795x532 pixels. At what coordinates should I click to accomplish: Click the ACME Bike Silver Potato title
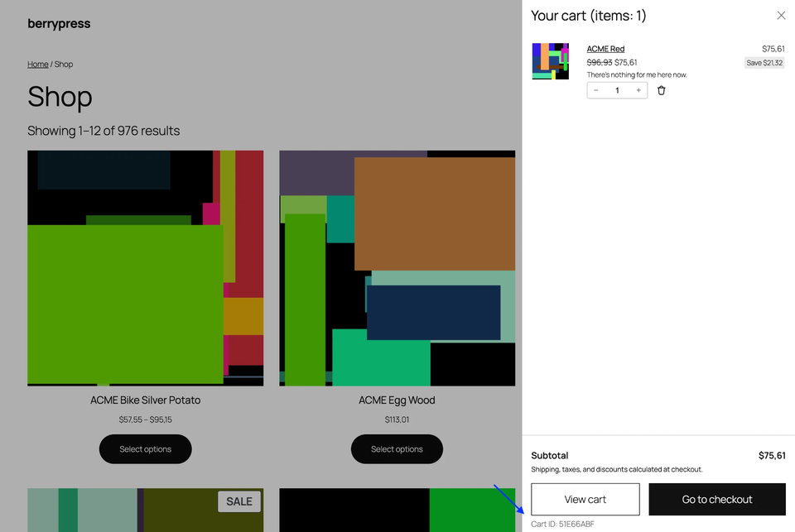(146, 400)
